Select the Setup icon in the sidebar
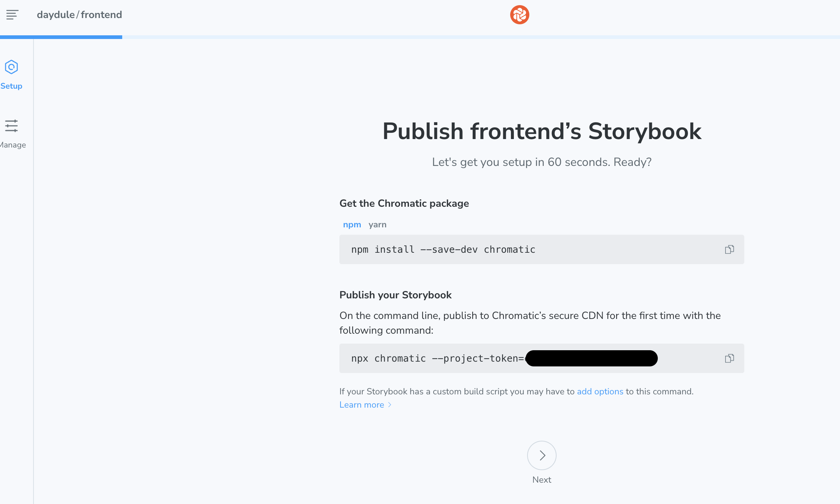This screenshot has width=840, height=504. [11, 67]
